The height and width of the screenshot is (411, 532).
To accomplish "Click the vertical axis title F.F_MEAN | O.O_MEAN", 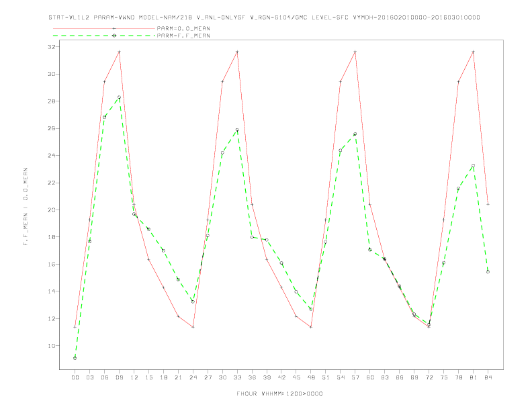I will (26, 207).
